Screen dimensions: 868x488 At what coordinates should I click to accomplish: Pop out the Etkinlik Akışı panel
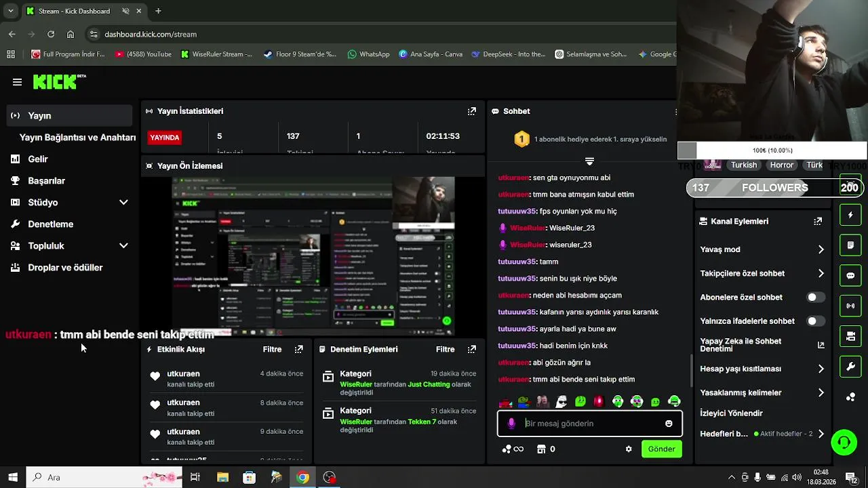(298, 349)
